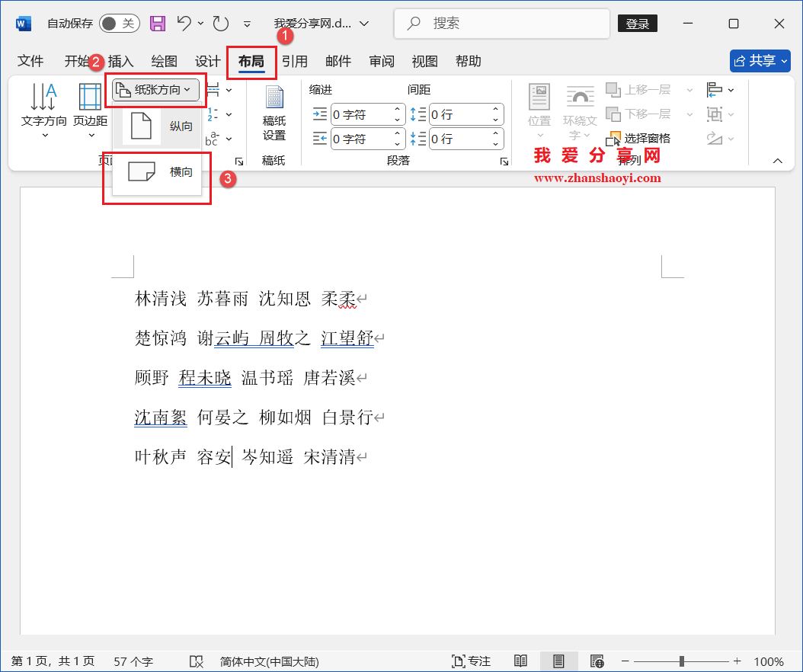This screenshot has width=803, height=672.
Task: Increase spacing before value
Action: click(x=496, y=109)
